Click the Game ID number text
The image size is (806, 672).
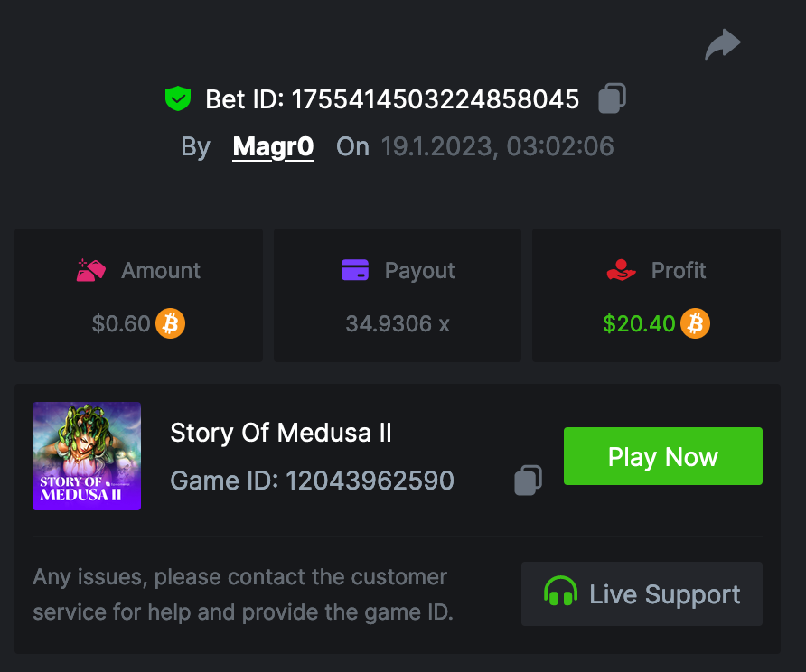point(370,481)
